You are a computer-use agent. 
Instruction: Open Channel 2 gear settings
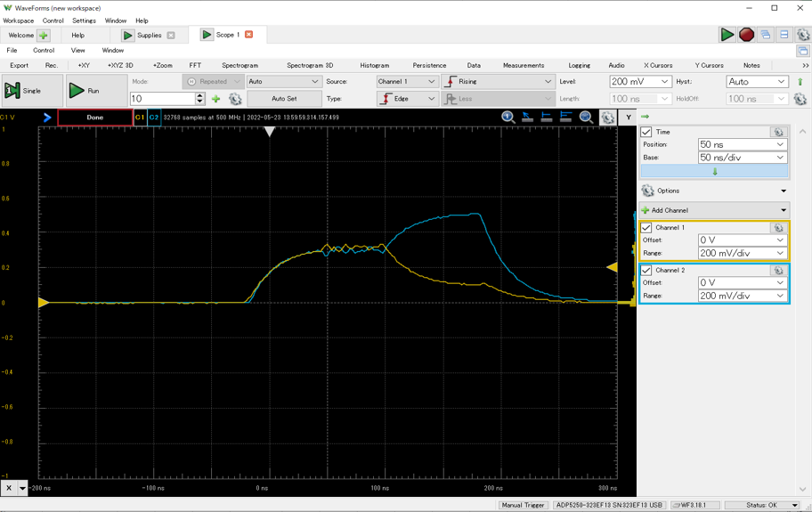(778, 271)
